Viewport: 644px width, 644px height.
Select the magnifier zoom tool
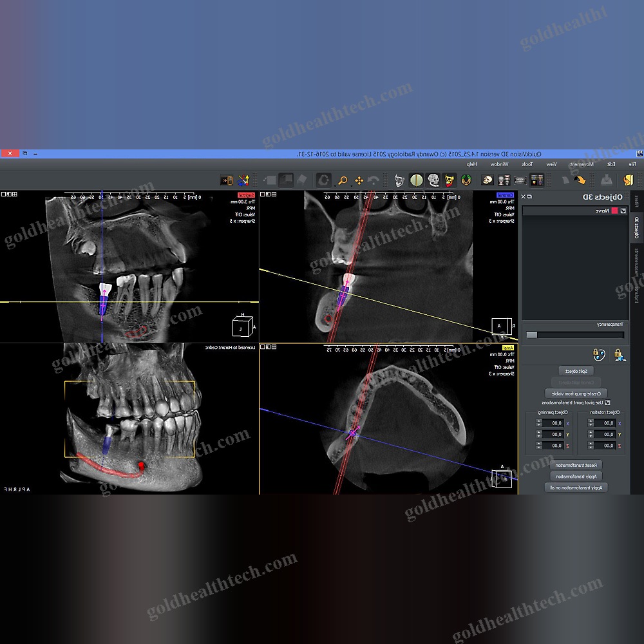(343, 180)
